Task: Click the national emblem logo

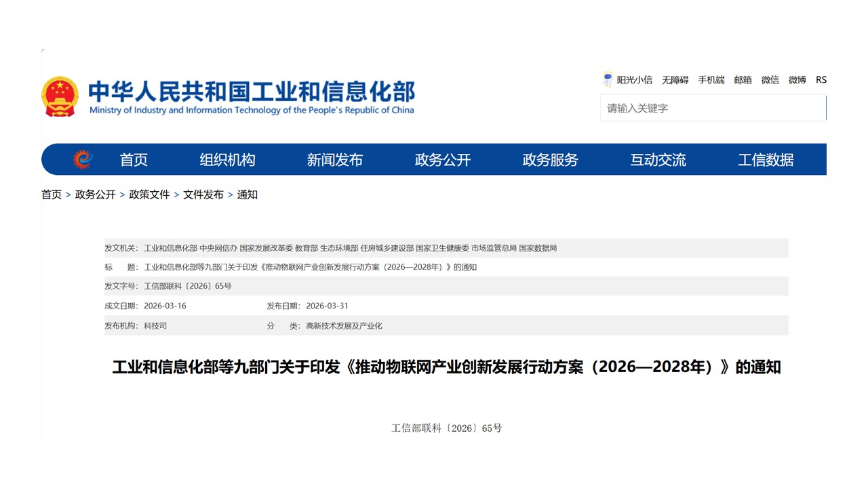Action: [x=60, y=96]
